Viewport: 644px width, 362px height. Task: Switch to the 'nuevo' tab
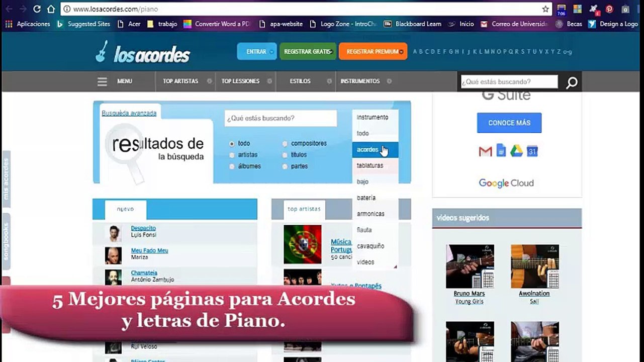pyautogui.click(x=126, y=210)
